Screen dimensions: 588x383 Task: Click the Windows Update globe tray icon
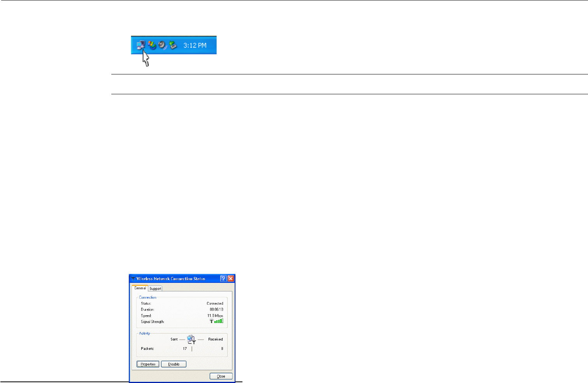tap(152, 45)
